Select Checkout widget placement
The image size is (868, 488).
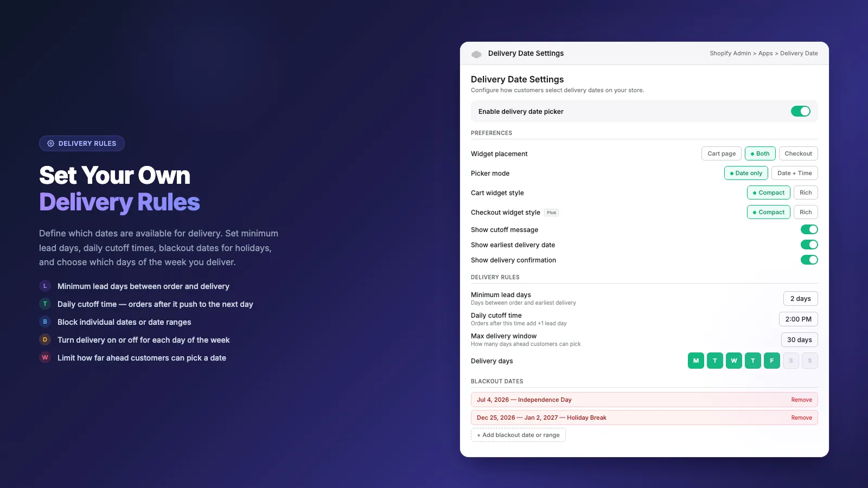(799, 153)
